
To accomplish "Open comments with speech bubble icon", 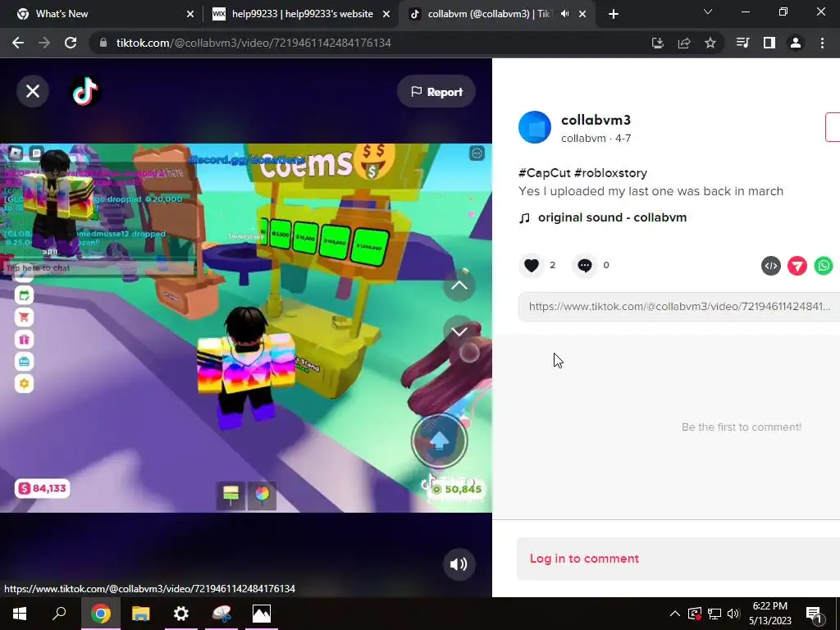I will pyautogui.click(x=584, y=265).
